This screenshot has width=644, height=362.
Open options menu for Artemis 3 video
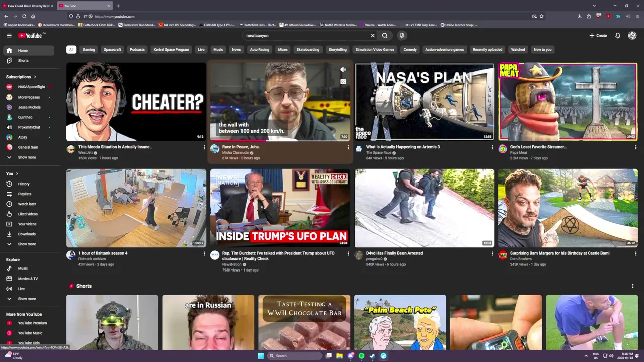point(492,147)
